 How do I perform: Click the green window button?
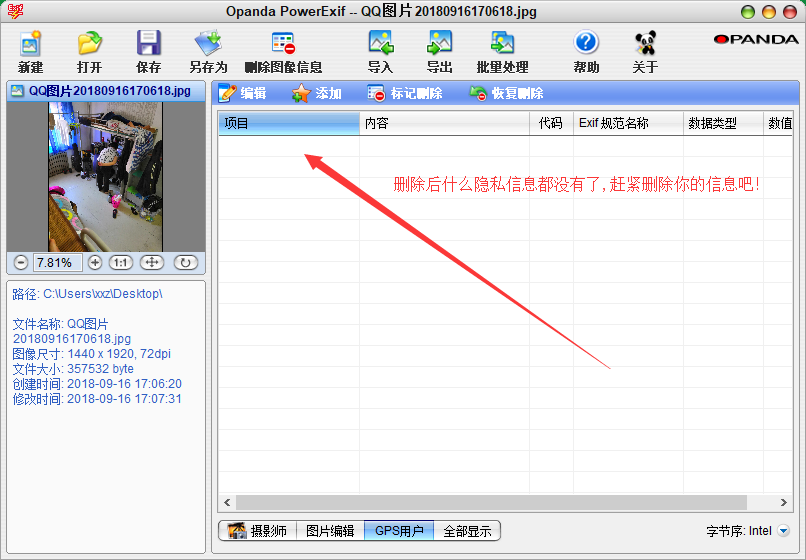point(748,12)
